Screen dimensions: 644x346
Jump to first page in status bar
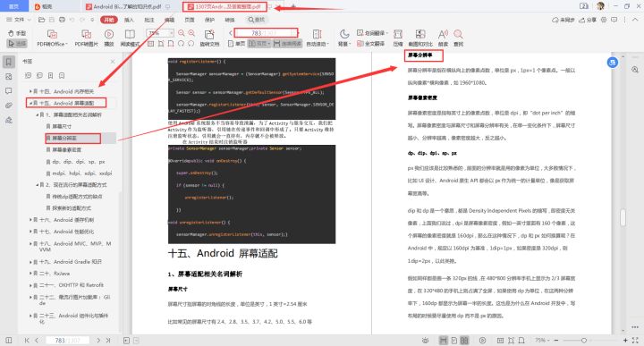tap(27, 341)
